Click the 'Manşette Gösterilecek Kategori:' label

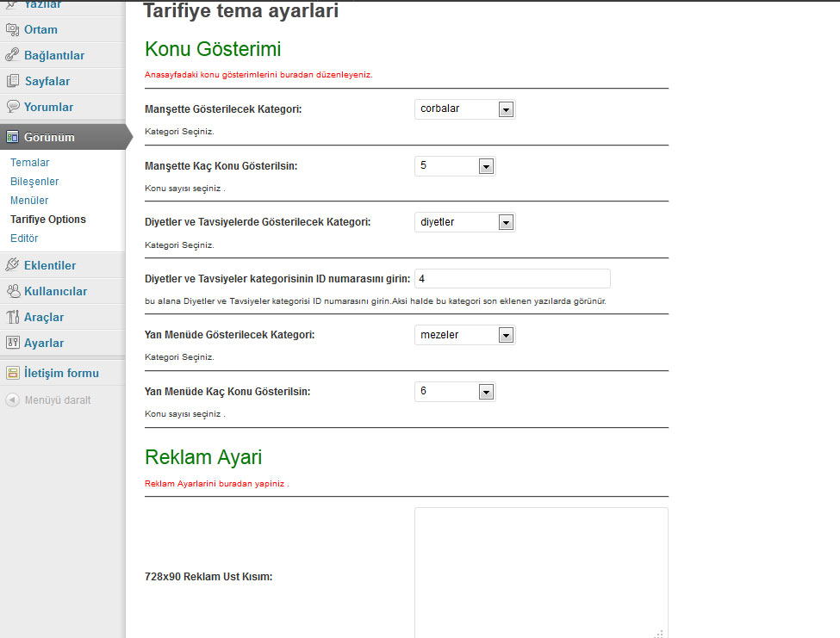click(x=223, y=109)
